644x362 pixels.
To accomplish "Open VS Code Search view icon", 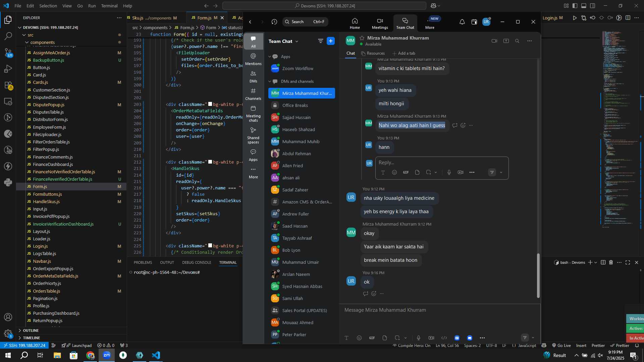I will coord(8,36).
